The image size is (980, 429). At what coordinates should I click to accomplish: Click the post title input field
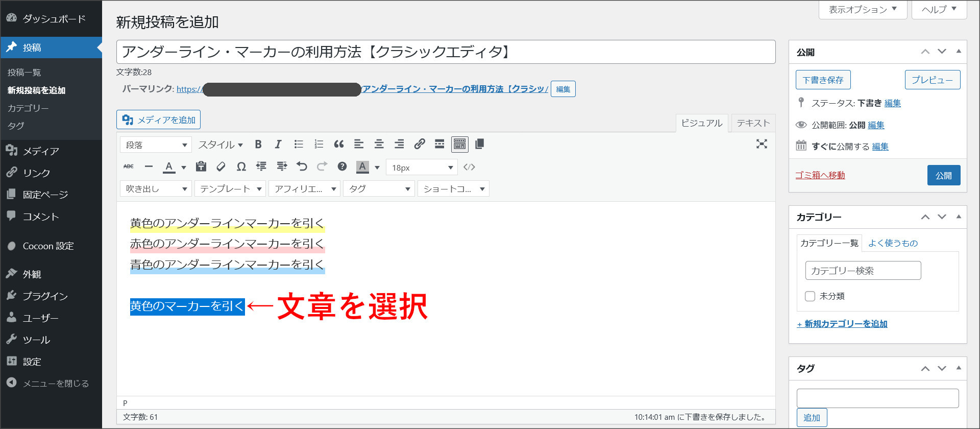click(x=446, y=52)
